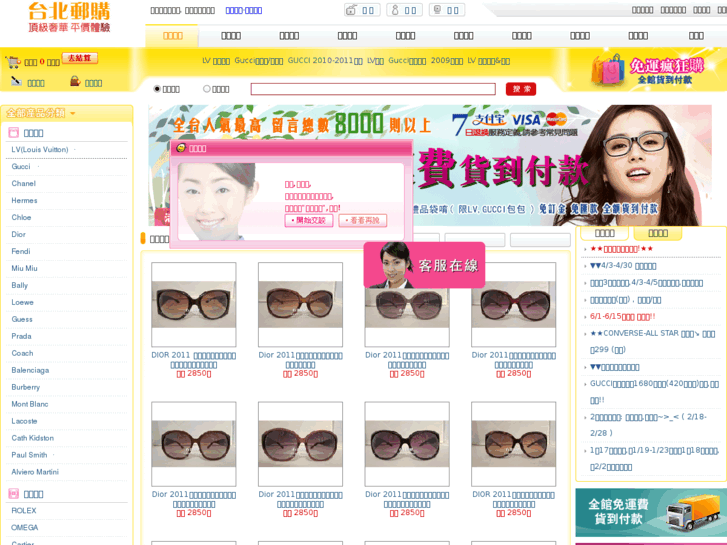The image size is (727, 545).
Task: Click the blue underlined link in top bar
Action: pyautogui.click(x=243, y=10)
